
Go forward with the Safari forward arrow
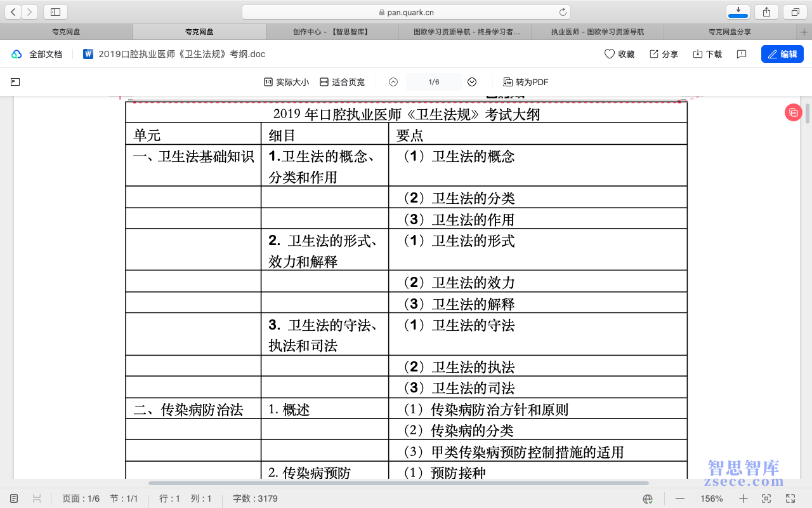[x=29, y=12]
